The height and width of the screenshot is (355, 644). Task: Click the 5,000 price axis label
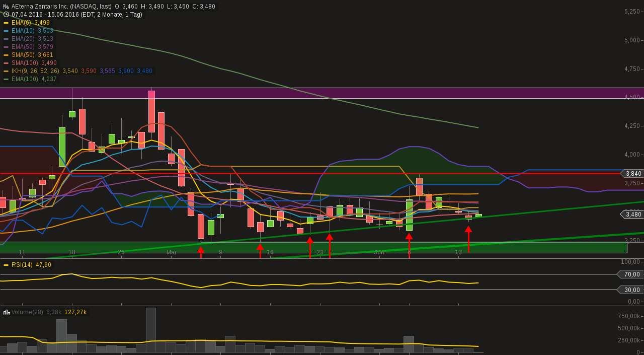pyautogui.click(x=632, y=40)
